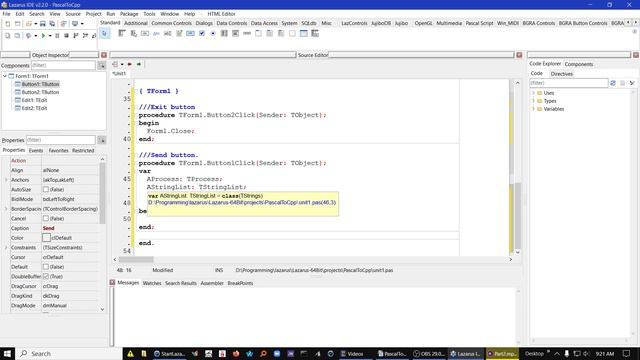
Task: Click the Save toolbar icon
Action: tap(42, 24)
